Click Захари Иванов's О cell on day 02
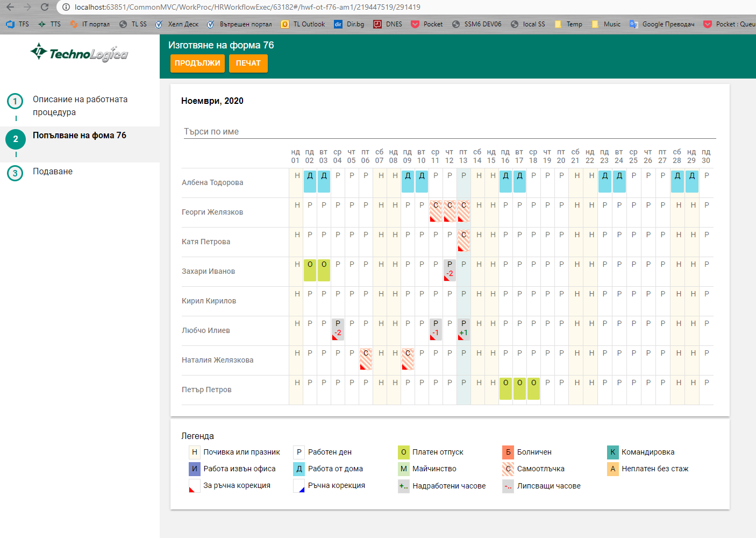The image size is (756, 538). (310, 270)
